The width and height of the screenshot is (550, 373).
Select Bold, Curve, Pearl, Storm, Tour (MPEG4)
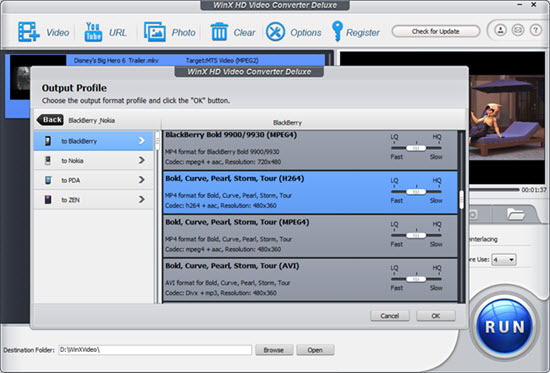pos(310,236)
